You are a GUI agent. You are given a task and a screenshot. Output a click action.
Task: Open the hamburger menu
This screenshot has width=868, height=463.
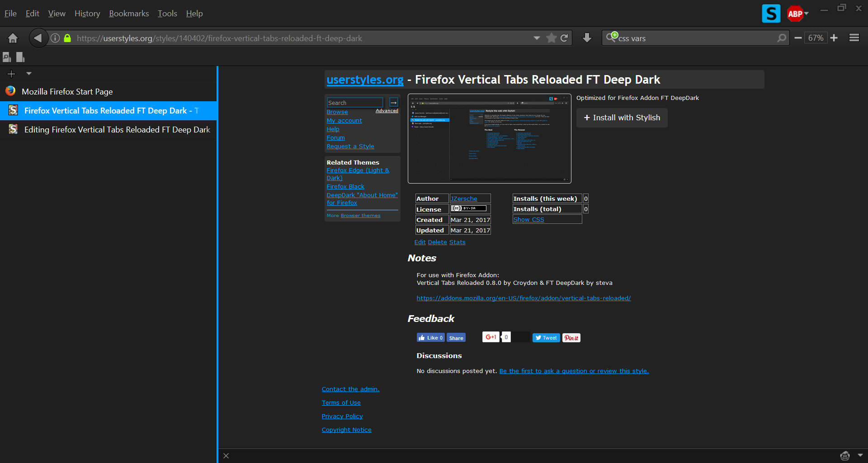point(854,38)
